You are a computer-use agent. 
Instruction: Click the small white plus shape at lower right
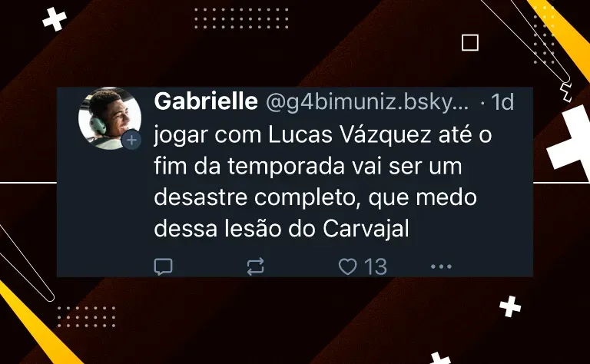coord(510,306)
